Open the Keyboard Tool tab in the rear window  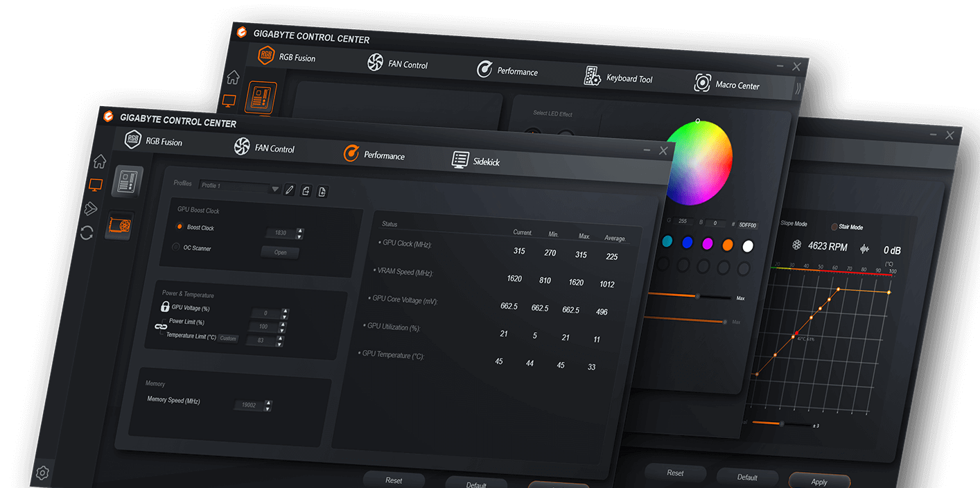pos(618,78)
